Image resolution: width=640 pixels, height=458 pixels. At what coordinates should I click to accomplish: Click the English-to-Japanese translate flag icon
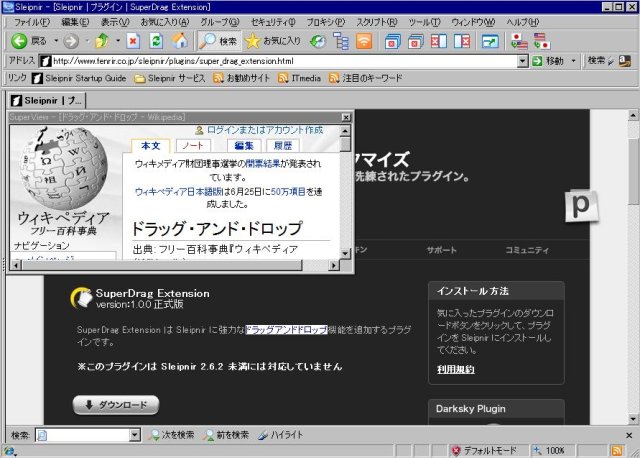[542, 41]
